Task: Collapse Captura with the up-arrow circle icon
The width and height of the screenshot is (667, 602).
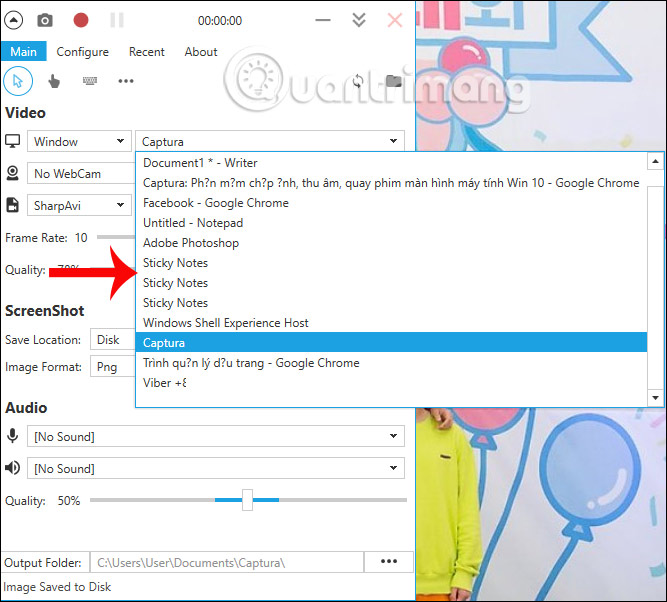Action: (14, 20)
